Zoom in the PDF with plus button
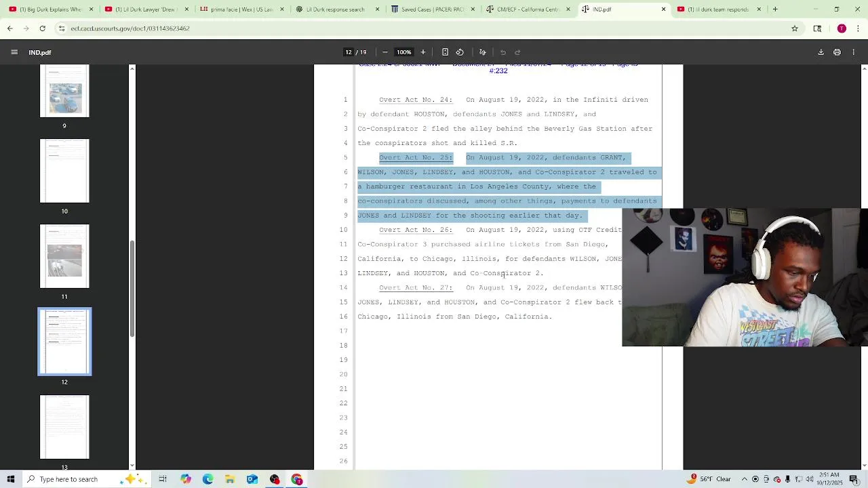This screenshot has height=488, width=868. point(423,52)
